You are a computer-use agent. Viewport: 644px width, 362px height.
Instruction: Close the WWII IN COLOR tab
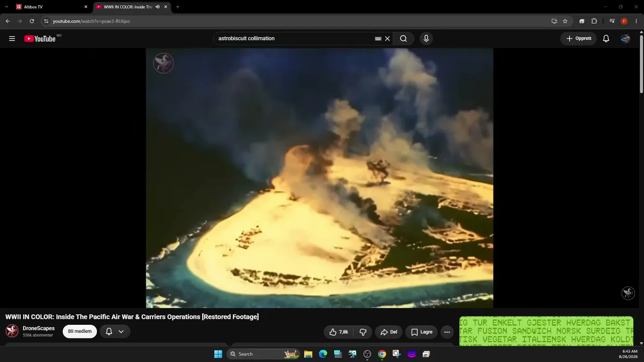click(x=166, y=7)
